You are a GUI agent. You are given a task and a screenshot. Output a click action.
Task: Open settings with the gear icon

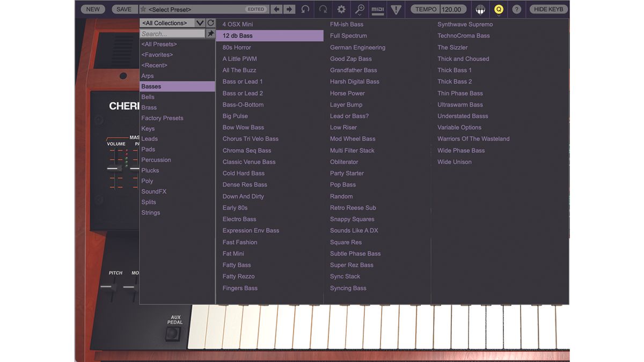(341, 9)
